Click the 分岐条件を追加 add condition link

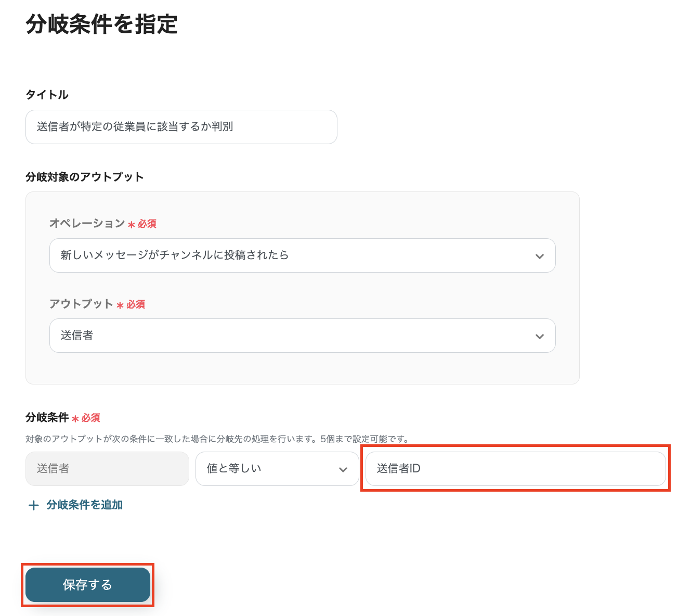click(84, 505)
